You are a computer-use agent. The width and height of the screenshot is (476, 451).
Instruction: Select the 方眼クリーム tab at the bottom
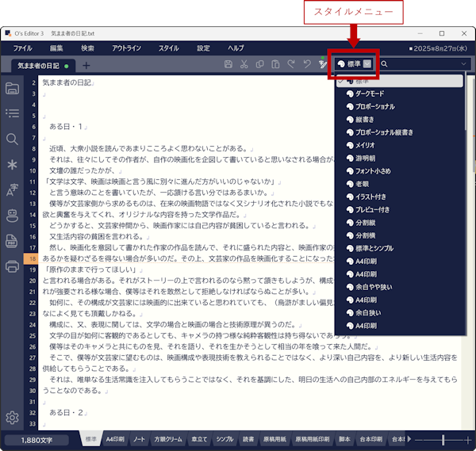point(169,438)
